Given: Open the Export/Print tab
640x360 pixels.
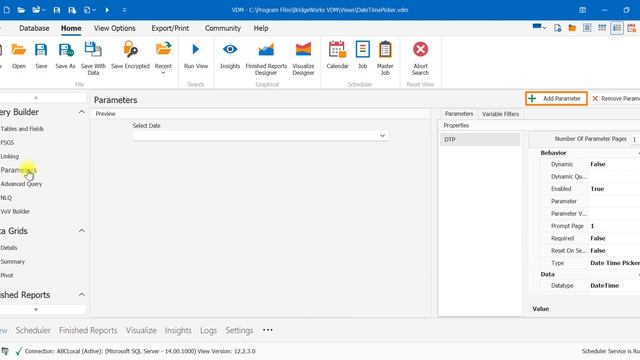Looking at the screenshot, I should (x=170, y=28).
